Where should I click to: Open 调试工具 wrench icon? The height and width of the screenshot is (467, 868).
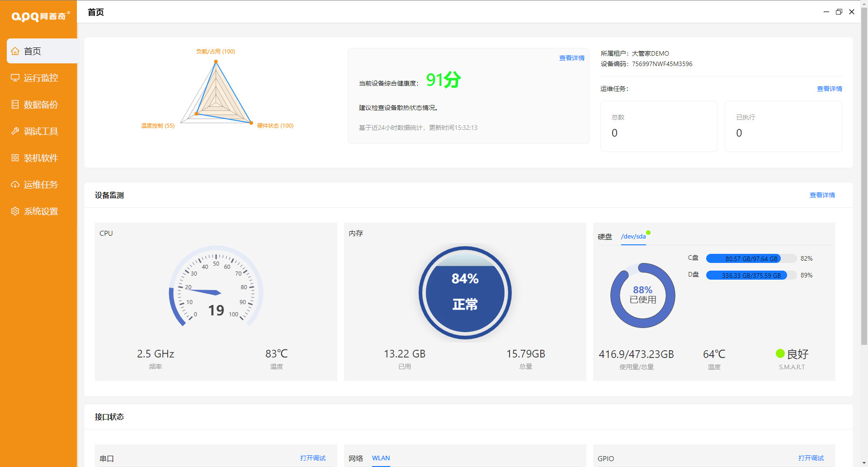(15, 131)
